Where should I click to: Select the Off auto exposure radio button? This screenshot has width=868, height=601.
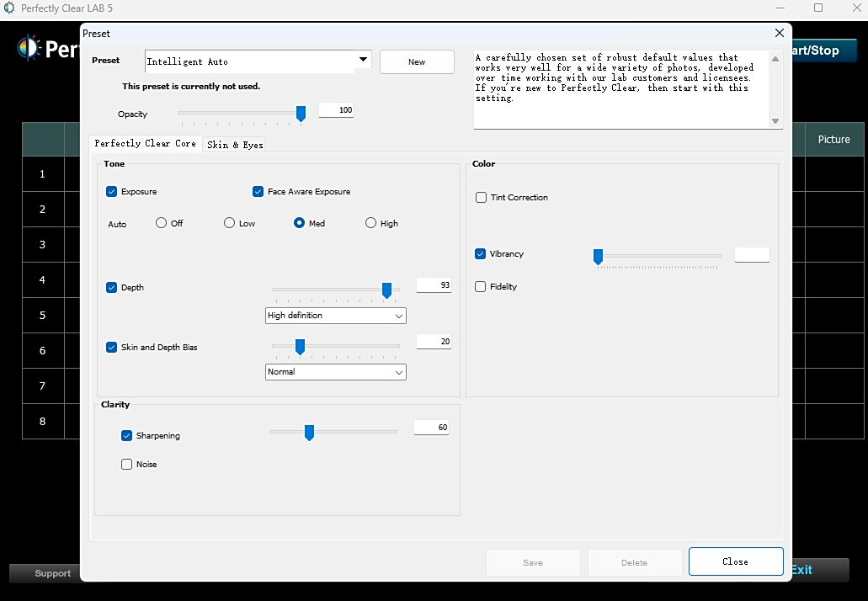coord(161,223)
